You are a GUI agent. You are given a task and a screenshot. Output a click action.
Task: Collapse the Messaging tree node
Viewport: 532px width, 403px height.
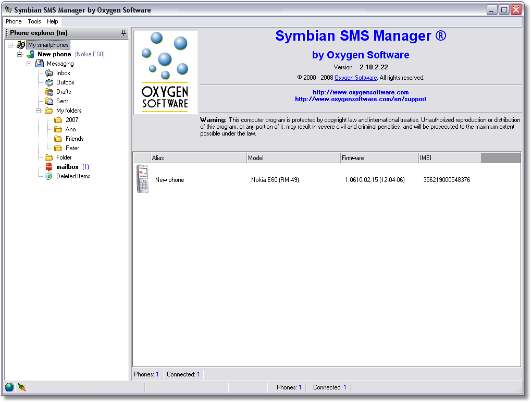[29, 64]
